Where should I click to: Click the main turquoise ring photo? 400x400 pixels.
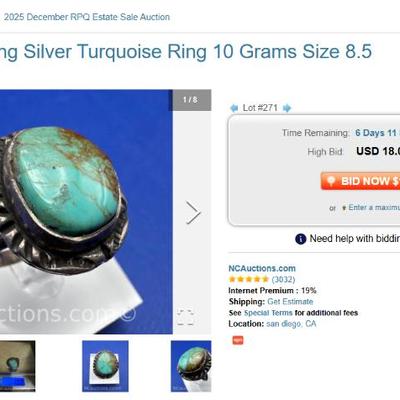86,212
